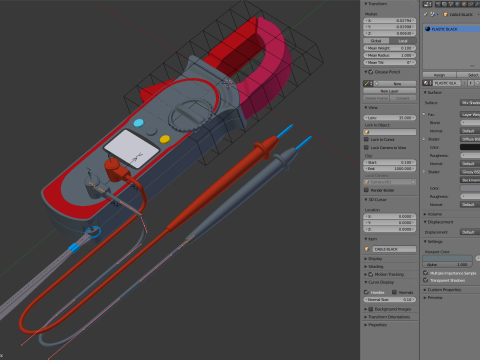Click the Assign material button
The width and height of the screenshot is (480, 360).
click(439, 75)
